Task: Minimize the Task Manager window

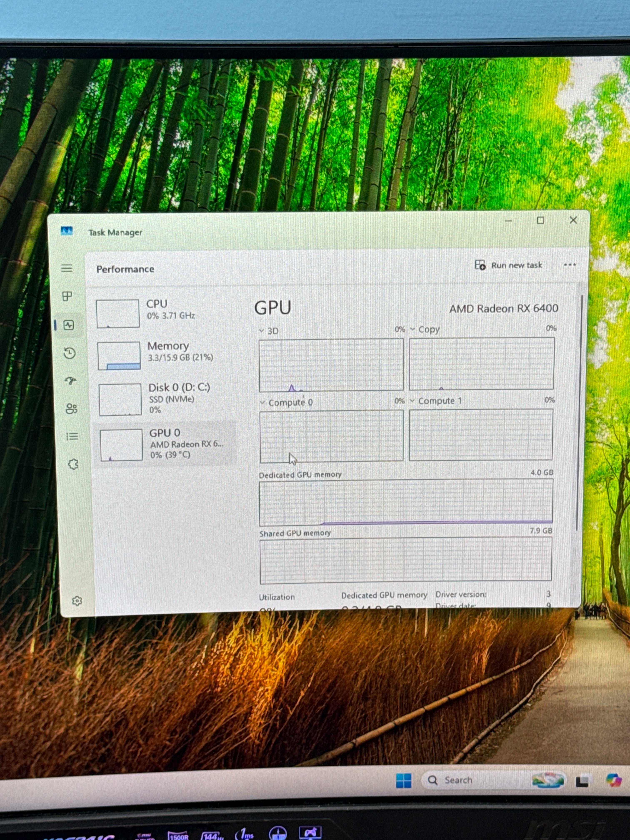Action: 509,221
